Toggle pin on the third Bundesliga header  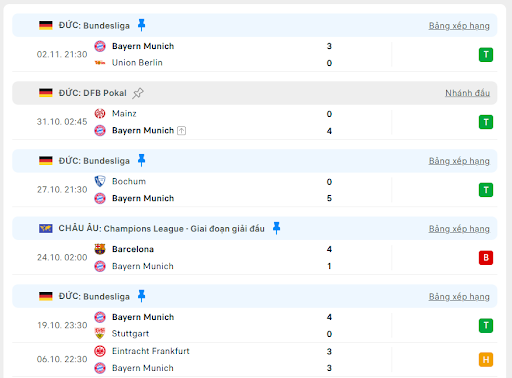coord(142,296)
